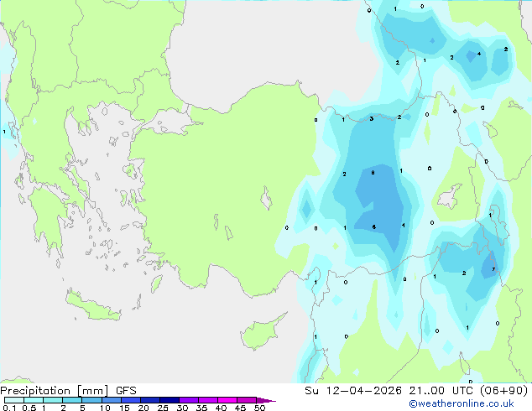The height and width of the screenshot is (411, 532).
Task: Click the 'Su 12-04-2026 21..00 UTC' timestamp text
Action: (x=390, y=391)
